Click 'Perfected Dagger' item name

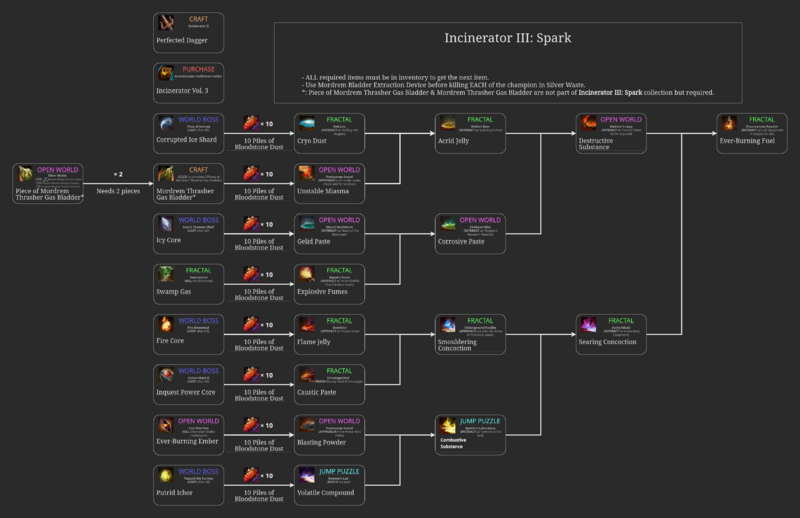(x=182, y=40)
